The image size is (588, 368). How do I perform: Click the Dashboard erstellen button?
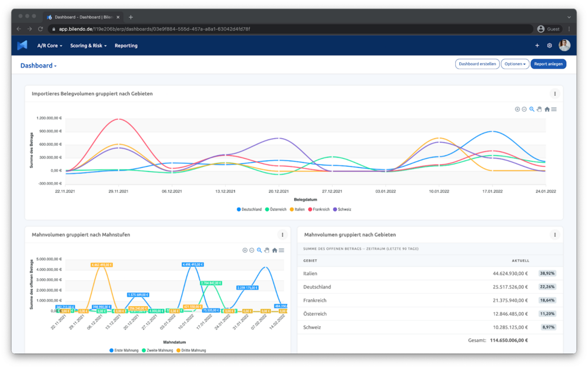pos(477,64)
